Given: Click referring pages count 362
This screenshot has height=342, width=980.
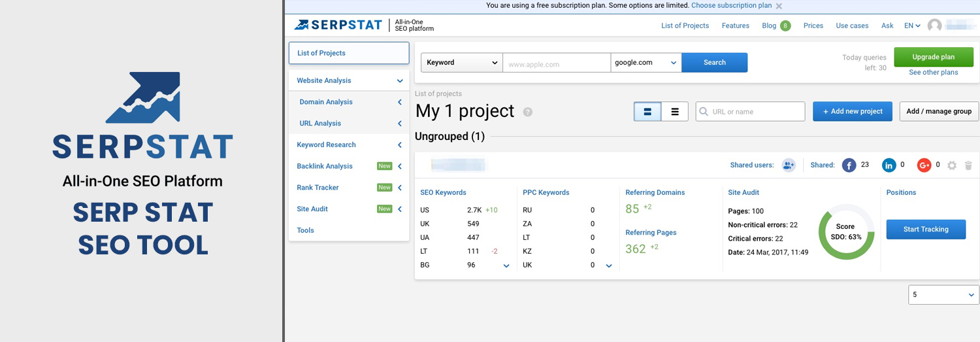Looking at the screenshot, I should 636,248.
